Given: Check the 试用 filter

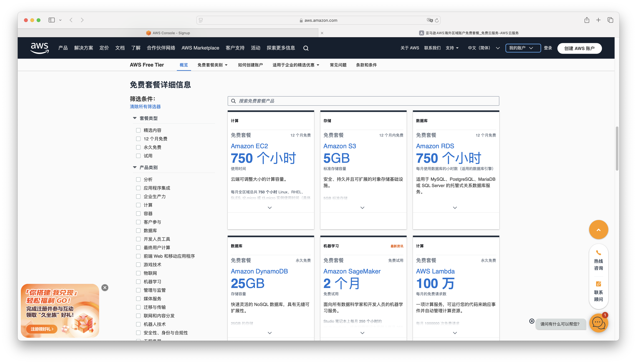Looking at the screenshot, I should coord(138,156).
